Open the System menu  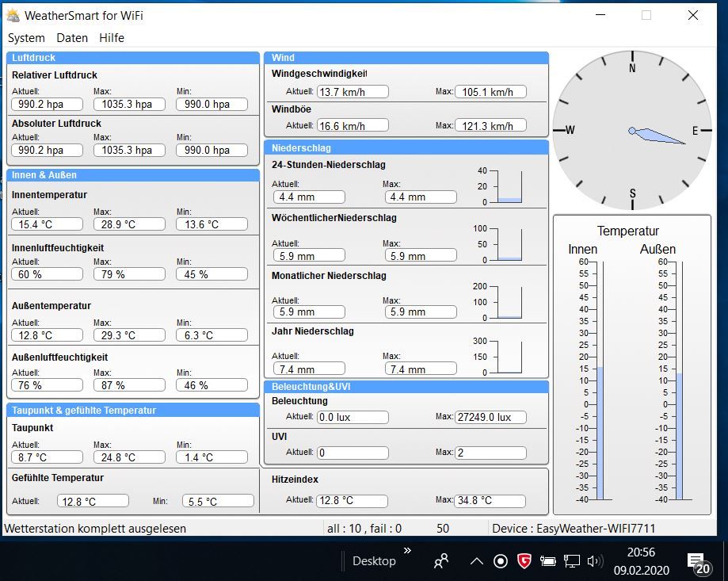point(26,38)
